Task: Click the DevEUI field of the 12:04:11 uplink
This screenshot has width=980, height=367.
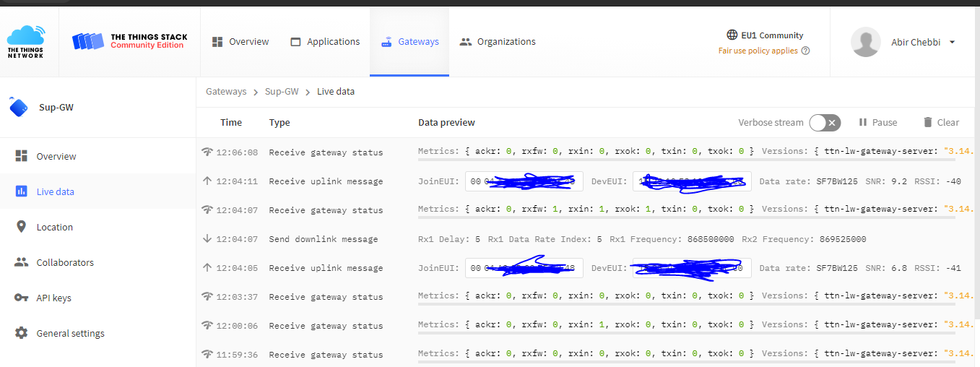Action: pos(692,181)
